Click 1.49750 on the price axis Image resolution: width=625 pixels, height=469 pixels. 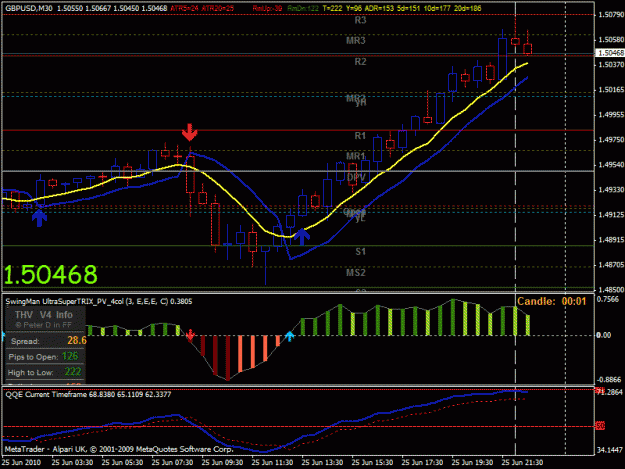tap(611, 140)
